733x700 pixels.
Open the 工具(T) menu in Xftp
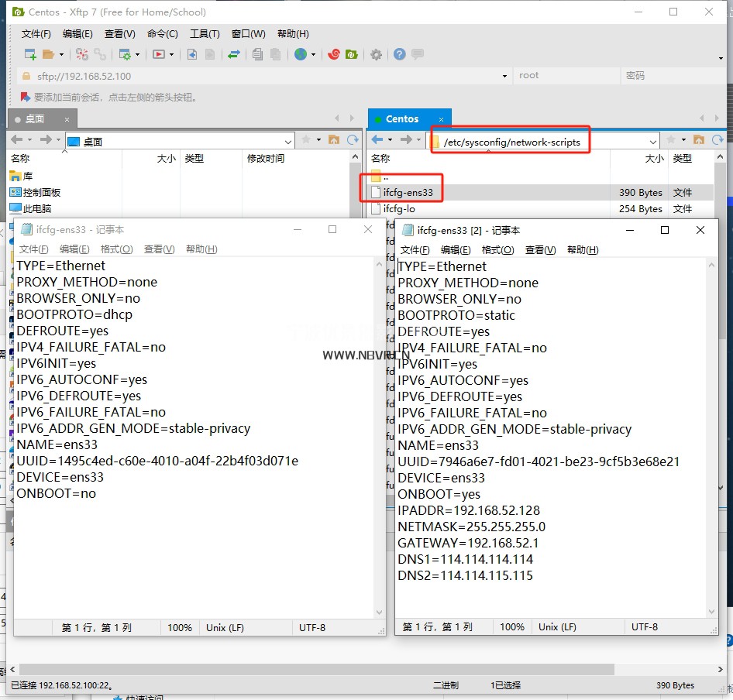pos(205,34)
